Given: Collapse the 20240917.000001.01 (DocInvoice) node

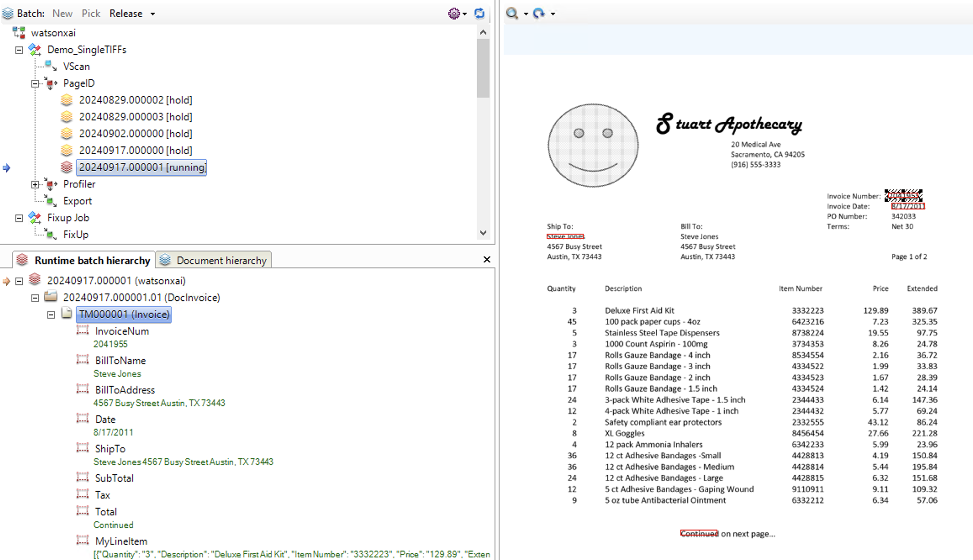Looking at the screenshot, I should [x=35, y=298].
